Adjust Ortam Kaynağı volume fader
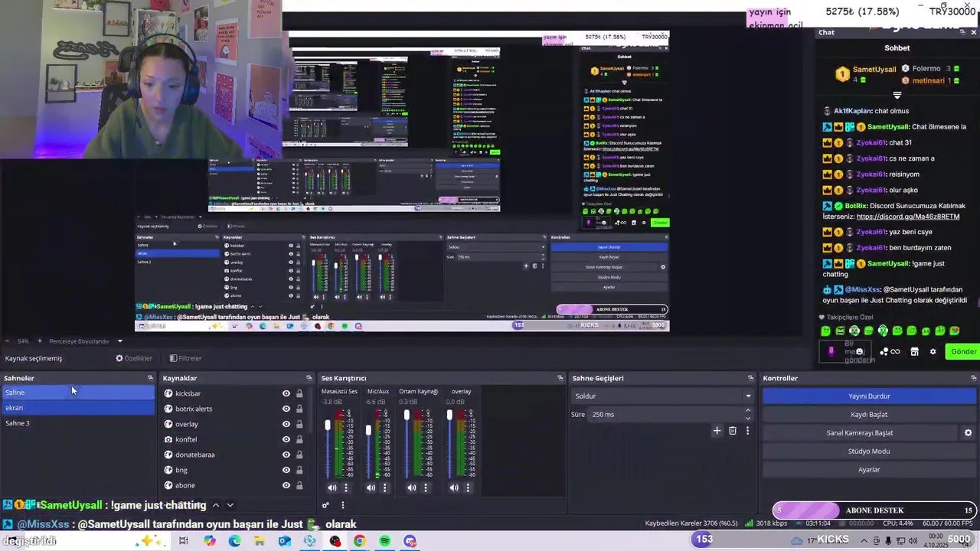 [407, 416]
